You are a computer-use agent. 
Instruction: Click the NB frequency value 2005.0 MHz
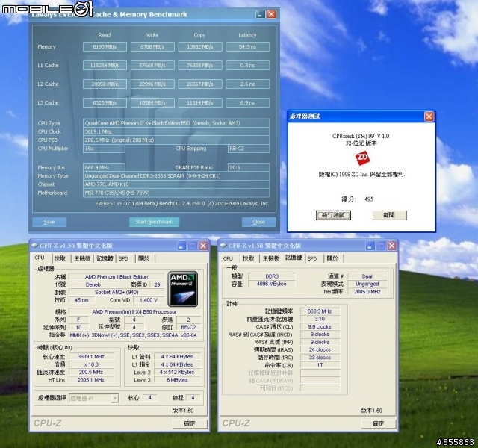pos(367,291)
